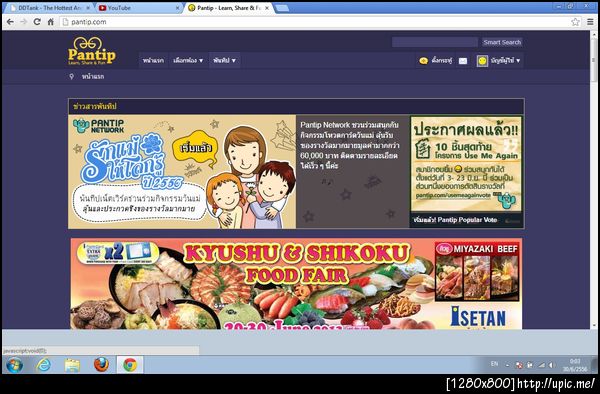This screenshot has width=600, height=394.
Task: Close the YouTube tab
Action: (178, 8)
